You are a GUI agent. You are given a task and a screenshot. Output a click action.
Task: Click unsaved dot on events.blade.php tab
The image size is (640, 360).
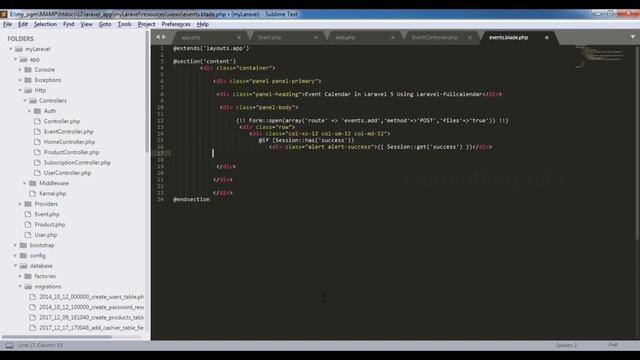(547, 38)
